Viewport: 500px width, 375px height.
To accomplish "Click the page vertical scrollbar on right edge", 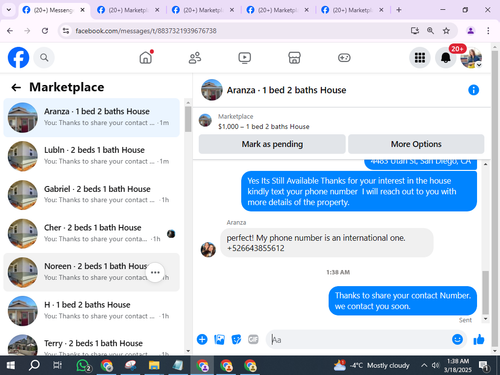I will tap(495, 200).
